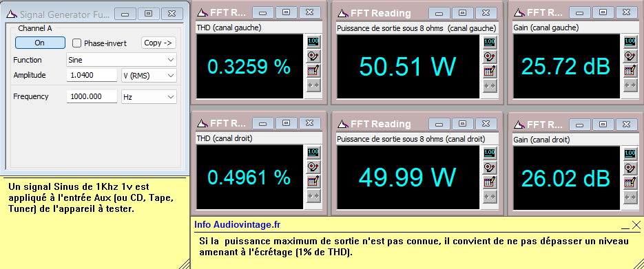
Task: Open data log icon in left-channel power window
Action: click(x=490, y=71)
